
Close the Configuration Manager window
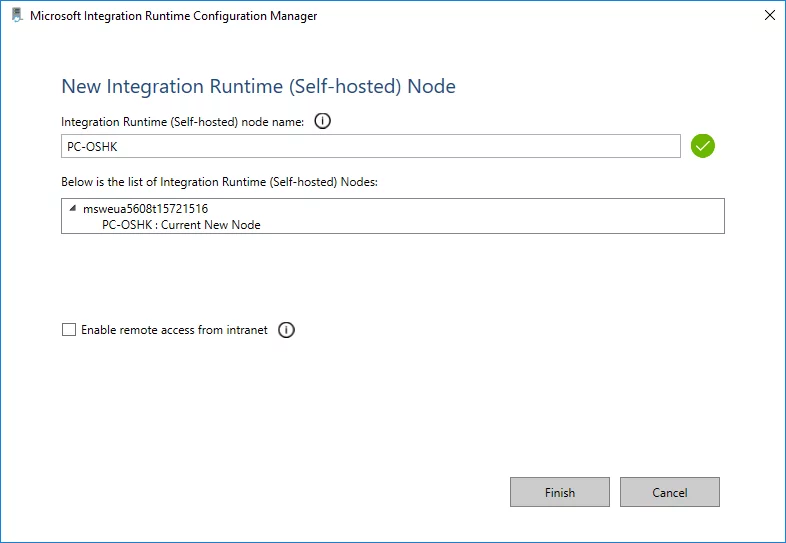pos(769,16)
